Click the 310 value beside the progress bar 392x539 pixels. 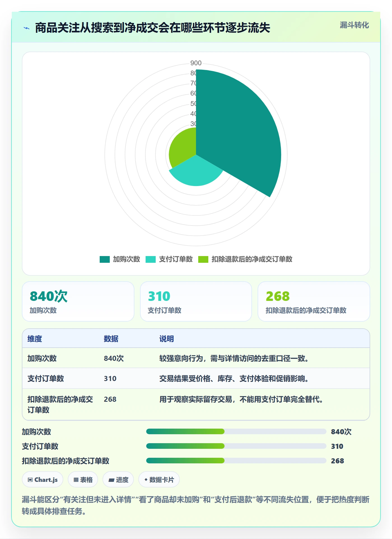click(x=337, y=446)
